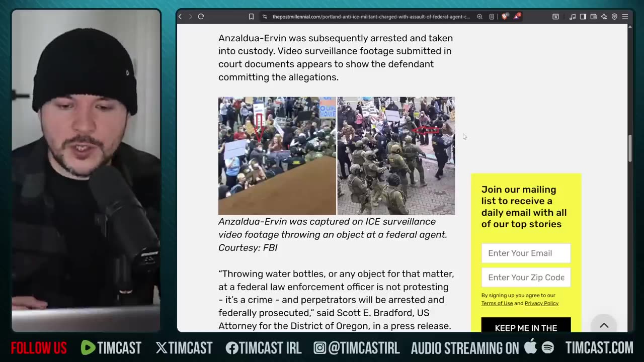Image resolution: width=644 pixels, height=362 pixels.
Task: Open the Brave Wallet icon
Action: (x=593, y=17)
